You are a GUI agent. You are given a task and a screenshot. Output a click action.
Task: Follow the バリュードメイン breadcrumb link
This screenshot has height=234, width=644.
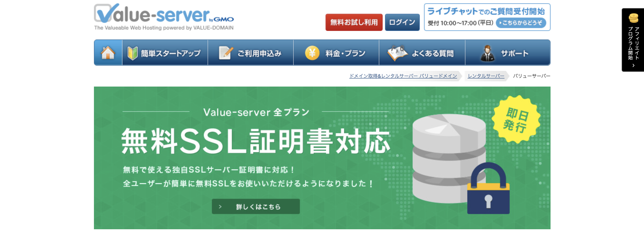[x=403, y=76]
